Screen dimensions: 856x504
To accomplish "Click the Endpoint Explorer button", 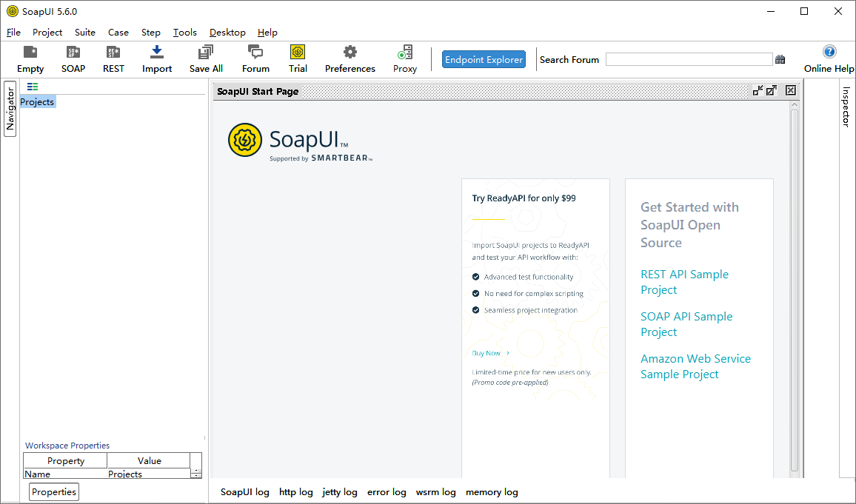I will [x=484, y=59].
